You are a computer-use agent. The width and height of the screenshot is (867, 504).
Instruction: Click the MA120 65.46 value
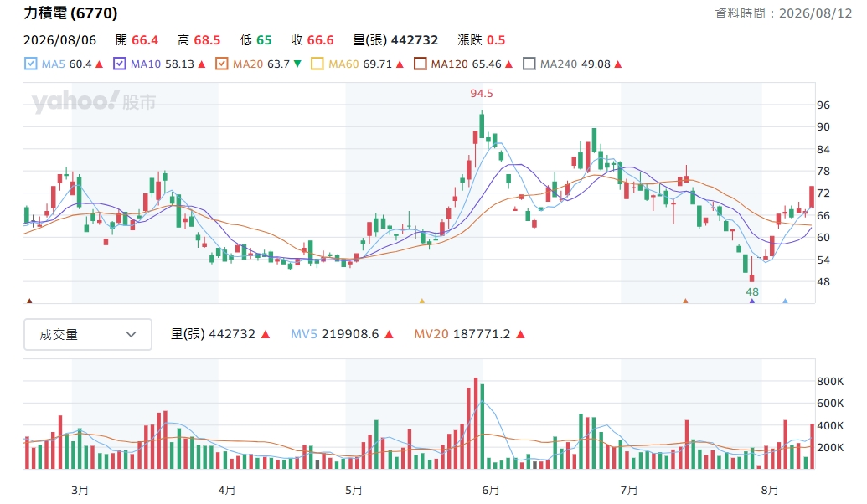(x=486, y=64)
